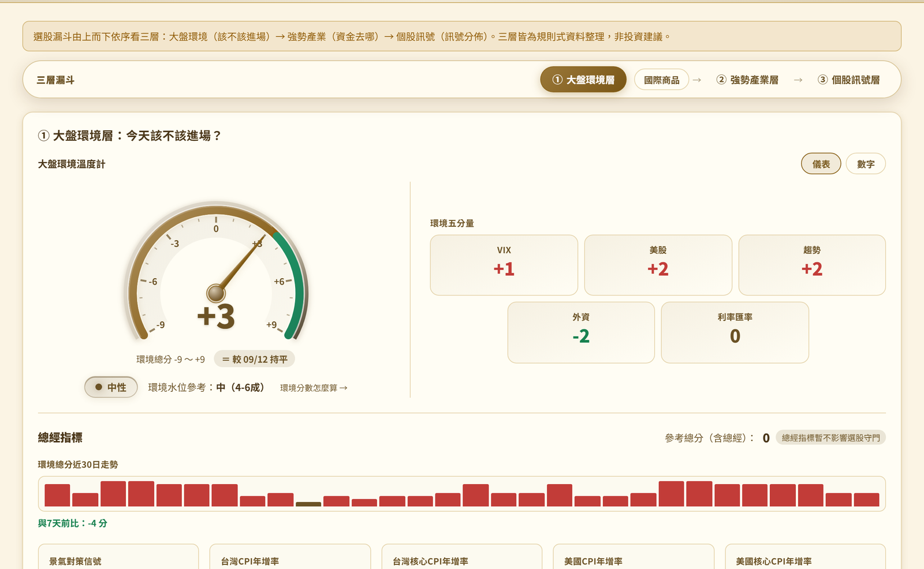The height and width of the screenshot is (569, 924).
Task: Open the 景氣對策信號 indicator card
Action: [x=118, y=557]
